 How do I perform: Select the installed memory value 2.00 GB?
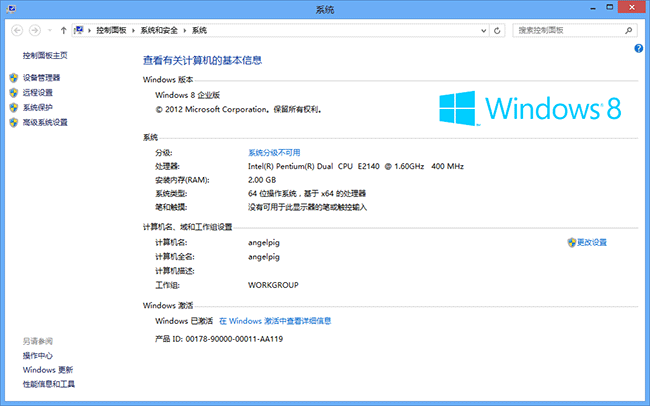tap(262, 180)
